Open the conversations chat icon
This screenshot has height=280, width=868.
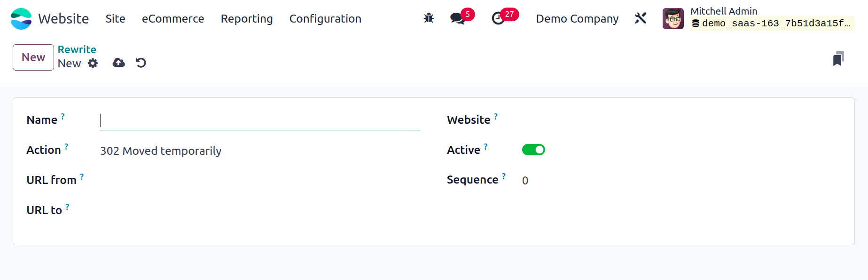click(x=457, y=18)
